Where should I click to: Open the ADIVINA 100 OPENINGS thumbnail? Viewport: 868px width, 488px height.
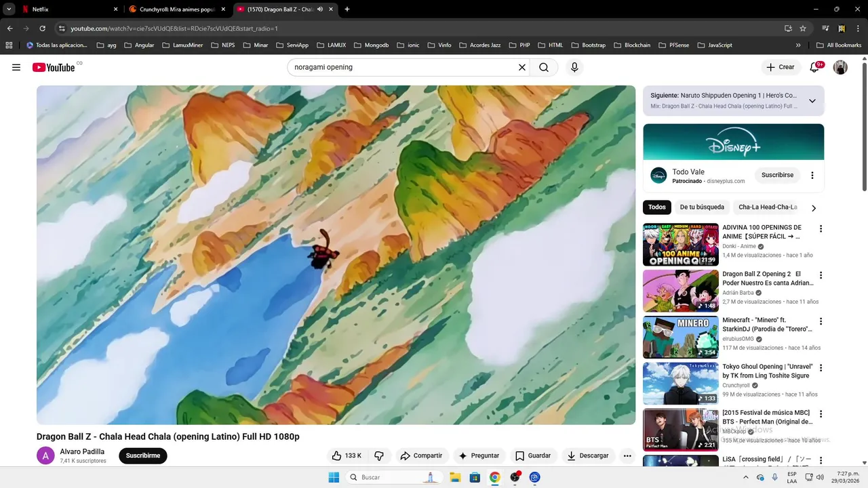tap(680, 245)
